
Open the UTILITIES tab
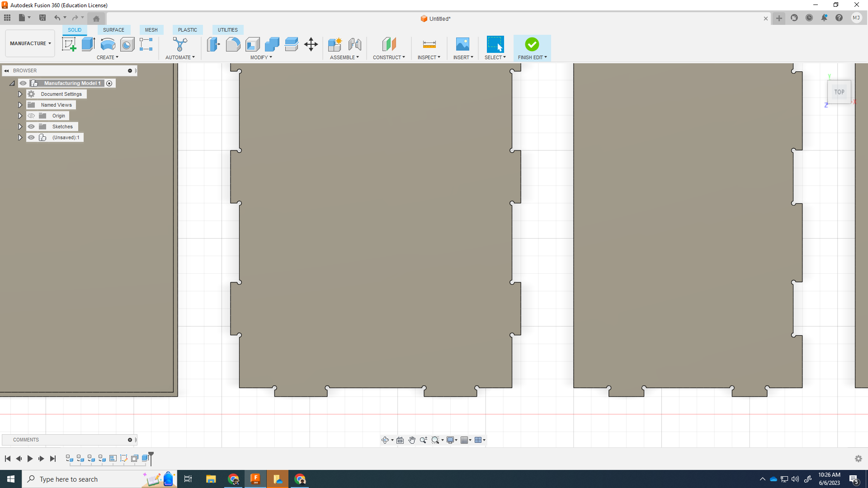tap(227, 30)
